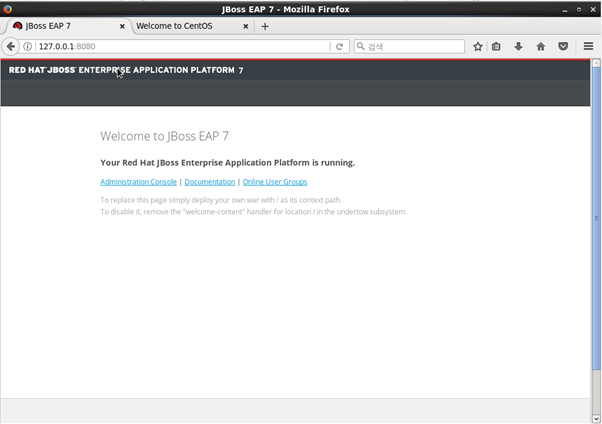Save page to Pocket icon
The image size is (602, 424).
(563, 46)
